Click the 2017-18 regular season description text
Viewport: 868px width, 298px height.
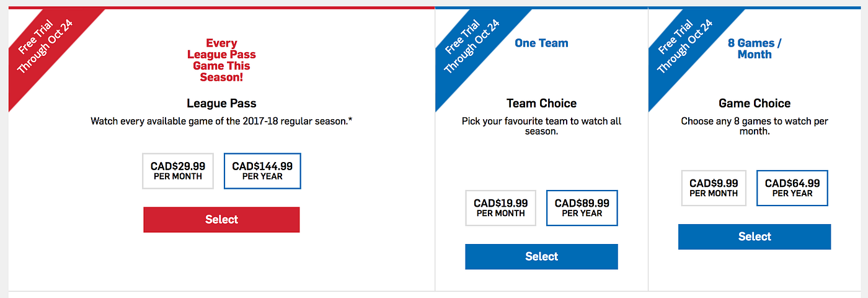point(221,121)
